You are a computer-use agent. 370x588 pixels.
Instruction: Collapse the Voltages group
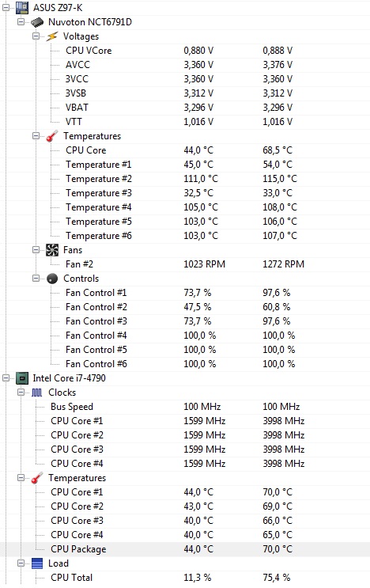(36, 36)
